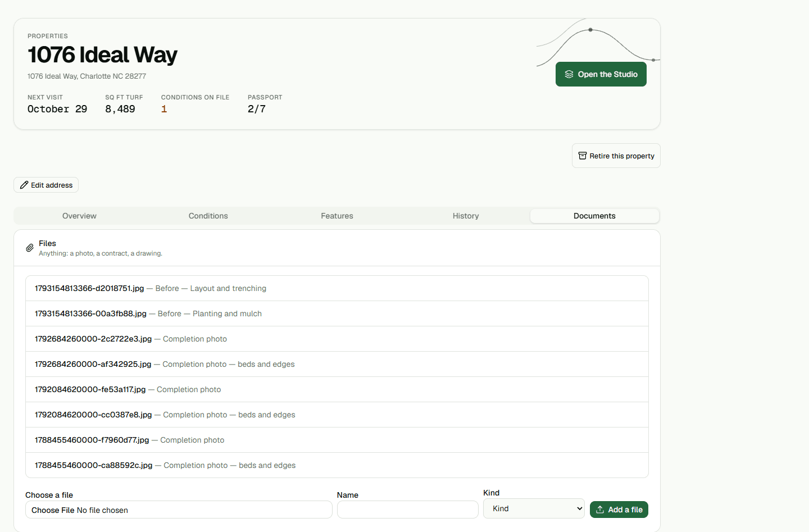Switch to the Conditions tab
The image size is (809, 532).
[x=208, y=216]
